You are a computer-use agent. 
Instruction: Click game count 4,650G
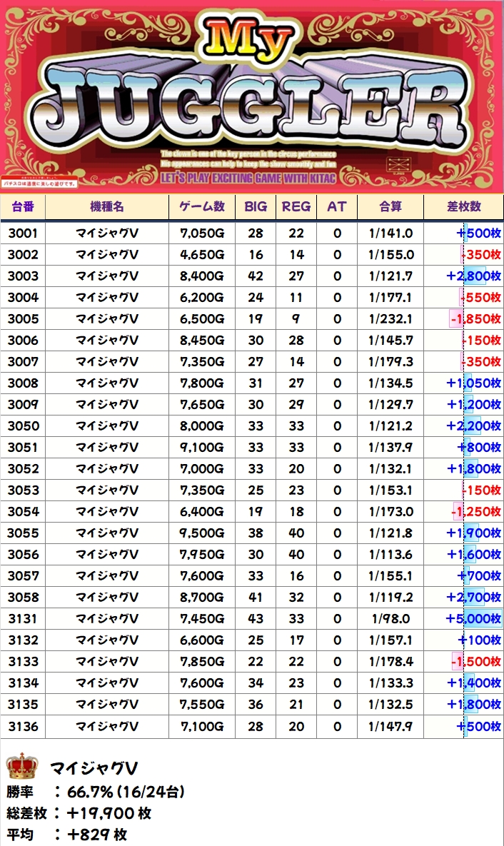202,255
